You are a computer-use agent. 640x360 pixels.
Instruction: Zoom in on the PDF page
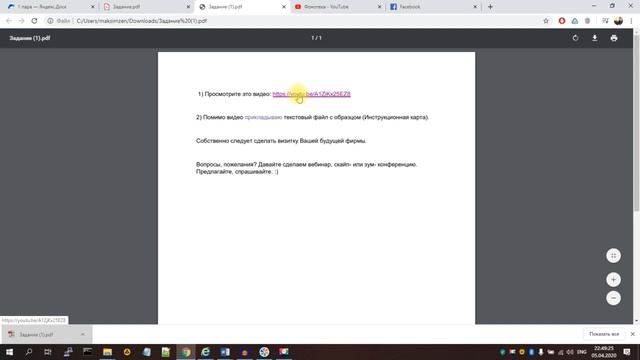[x=613, y=280]
